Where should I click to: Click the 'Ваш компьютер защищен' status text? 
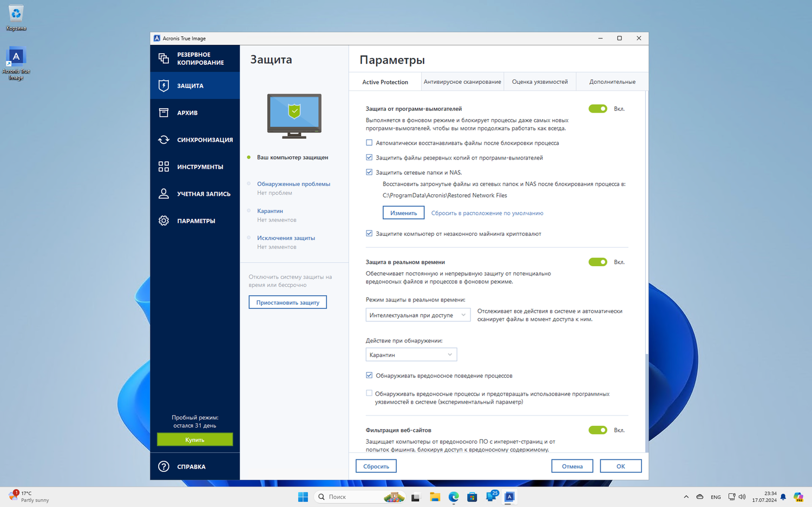pyautogui.click(x=292, y=157)
